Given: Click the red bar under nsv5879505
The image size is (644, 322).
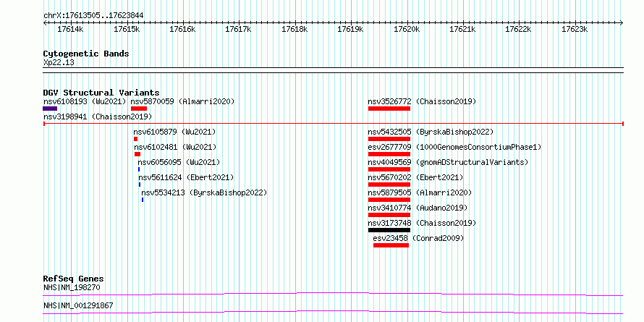Looking at the screenshot, I should coord(389,200).
